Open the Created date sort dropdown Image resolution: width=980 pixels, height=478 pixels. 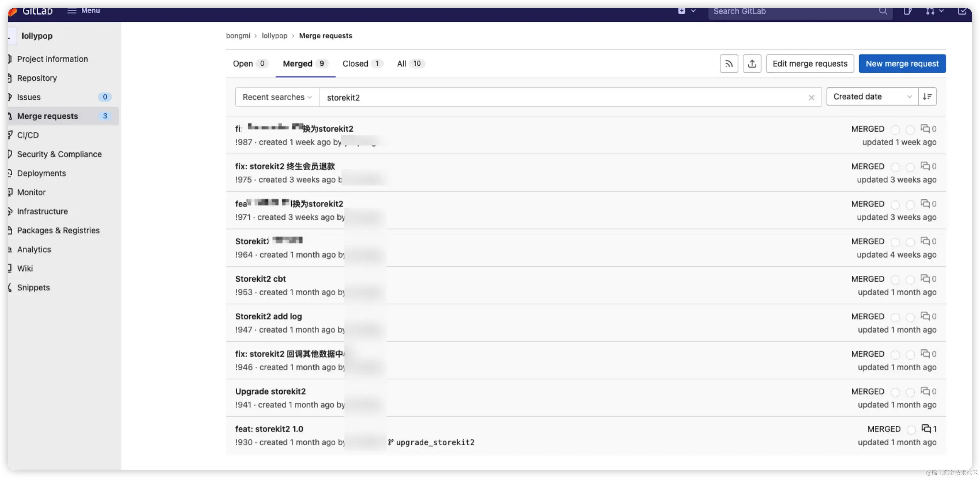pyautogui.click(x=872, y=97)
